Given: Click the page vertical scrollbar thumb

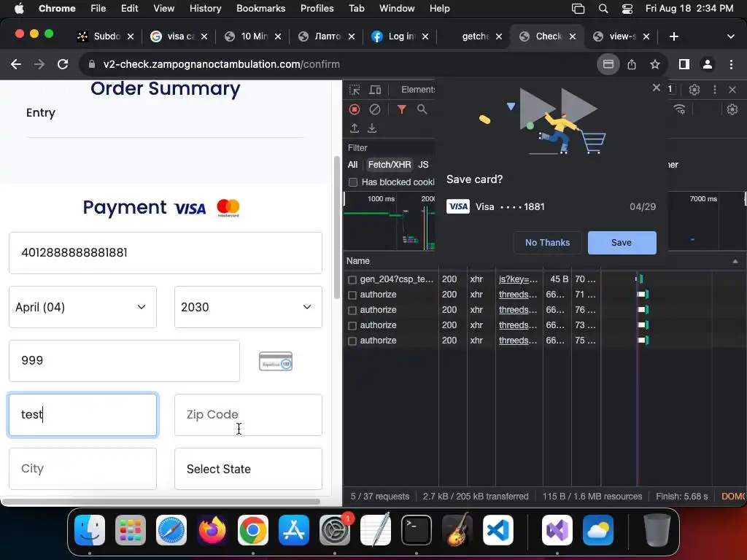Looking at the screenshot, I should [337, 227].
